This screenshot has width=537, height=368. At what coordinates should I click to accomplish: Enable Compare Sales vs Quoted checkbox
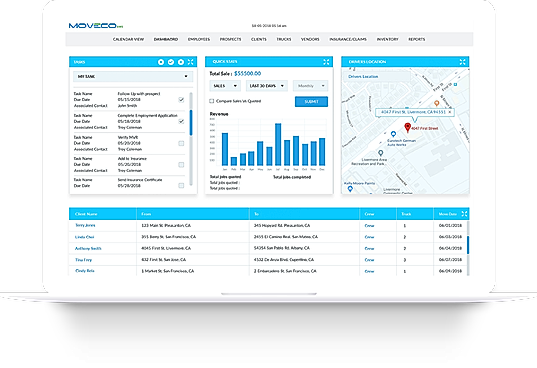212,101
